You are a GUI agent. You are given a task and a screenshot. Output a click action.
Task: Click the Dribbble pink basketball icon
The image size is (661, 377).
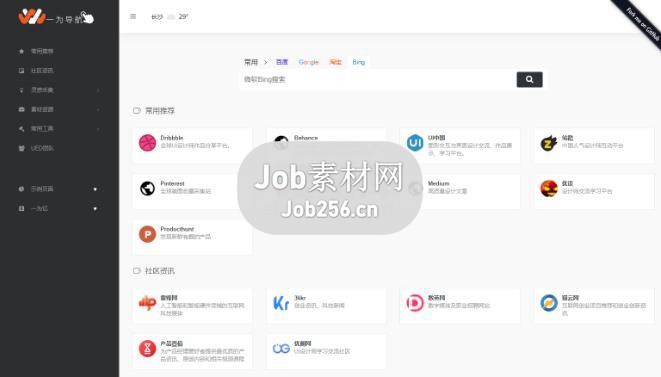(x=148, y=143)
